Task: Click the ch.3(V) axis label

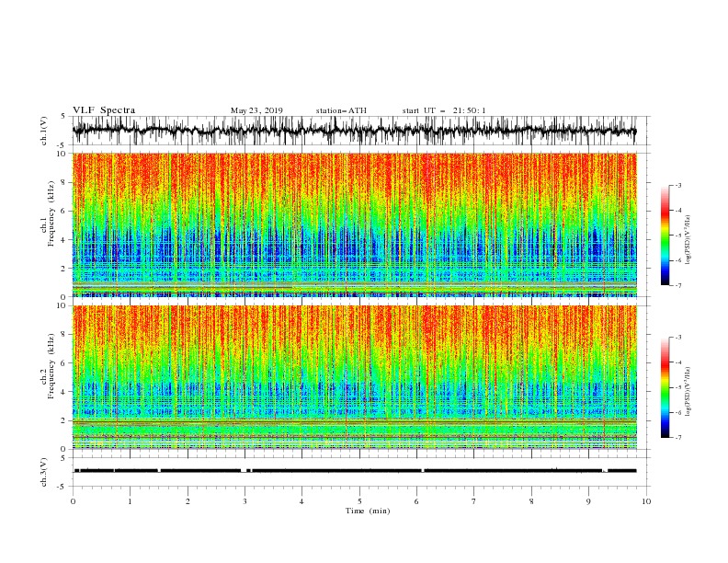Action: (44, 472)
